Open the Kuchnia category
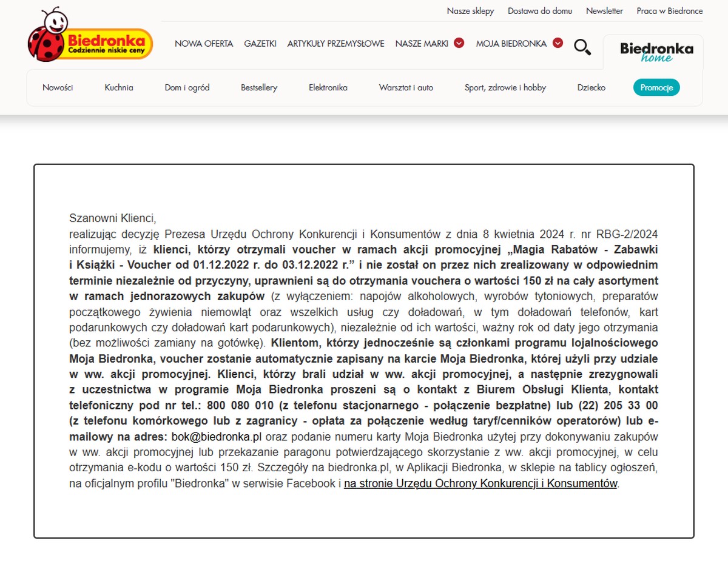Image resolution: width=728 pixels, height=561 pixels. pos(119,87)
